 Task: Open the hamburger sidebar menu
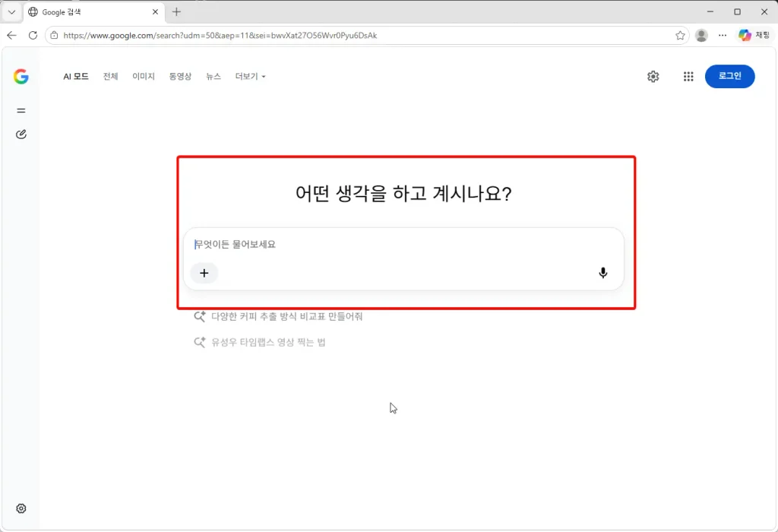coord(21,111)
